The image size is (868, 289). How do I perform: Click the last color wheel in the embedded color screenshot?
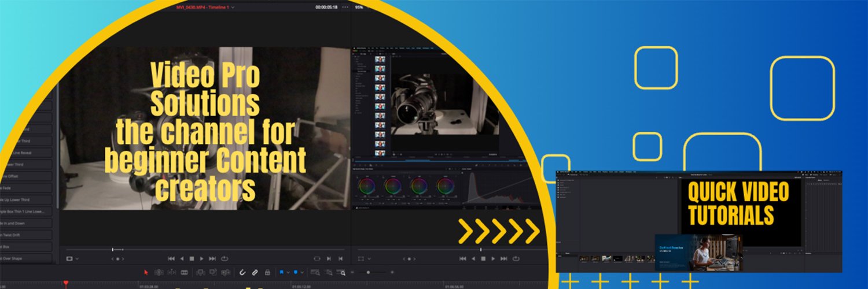[x=444, y=186]
